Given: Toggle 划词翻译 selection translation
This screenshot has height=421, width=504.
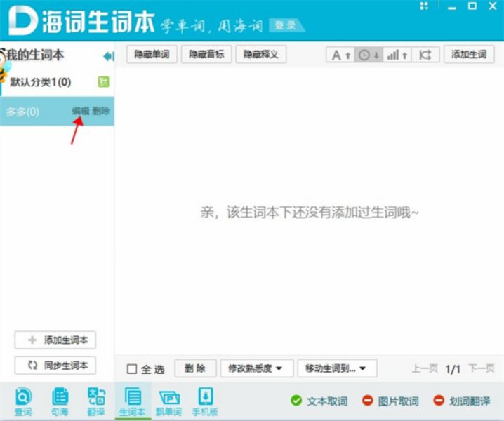Looking at the screenshot, I should tap(462, 401).
